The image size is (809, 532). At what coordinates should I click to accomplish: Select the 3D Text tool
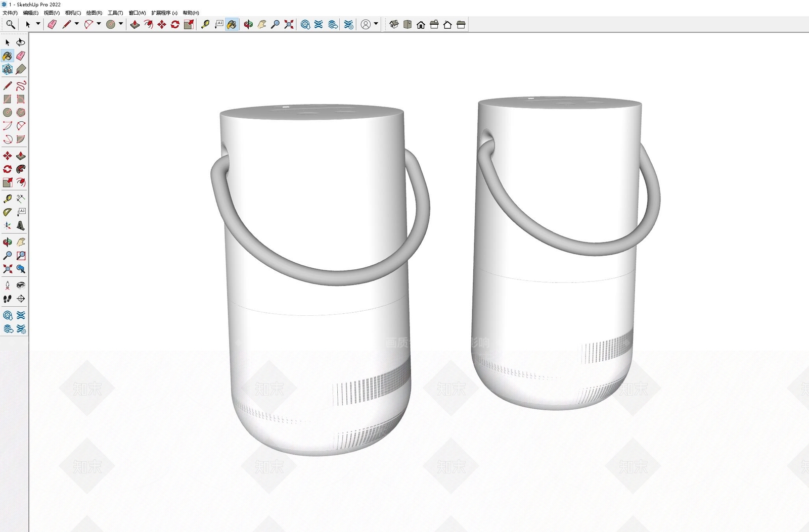click(x=21, y=225)
